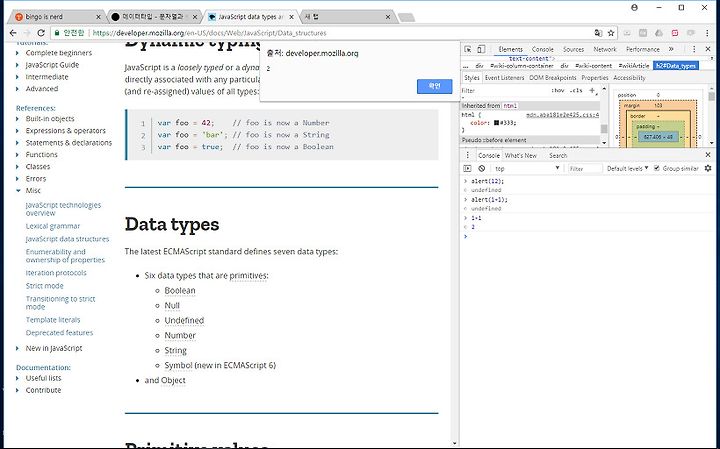Show more DevTools panels with the chevrons

tap(671, 49)
